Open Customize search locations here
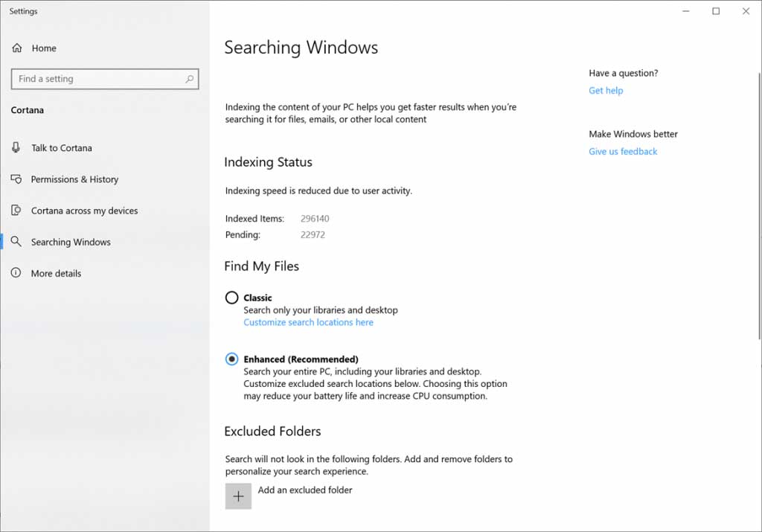Viewport: 762px width, 532px height. tap(308, 321)
